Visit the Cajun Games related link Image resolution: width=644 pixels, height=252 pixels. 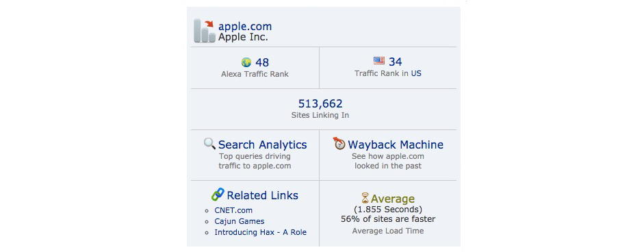click(x=240, y=221)
